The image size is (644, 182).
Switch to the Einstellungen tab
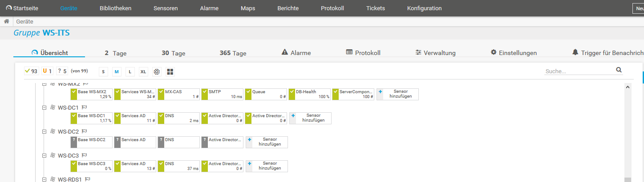coord(514,52)
